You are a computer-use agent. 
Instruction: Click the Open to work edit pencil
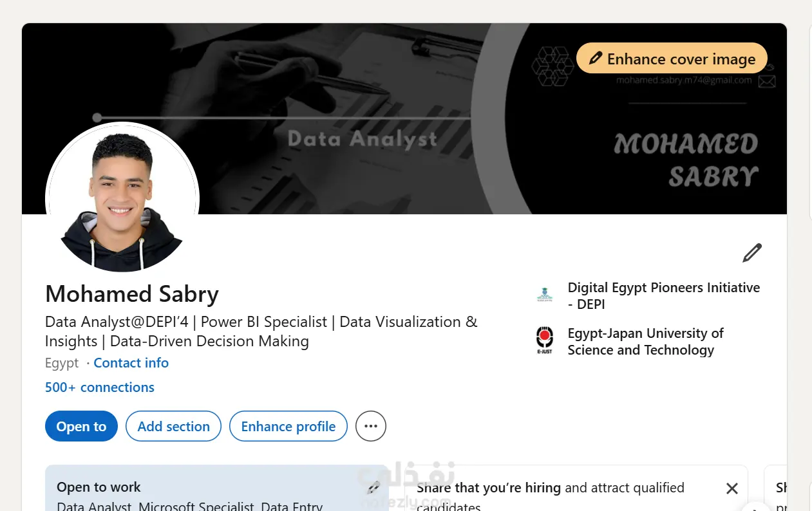[373, 488]
